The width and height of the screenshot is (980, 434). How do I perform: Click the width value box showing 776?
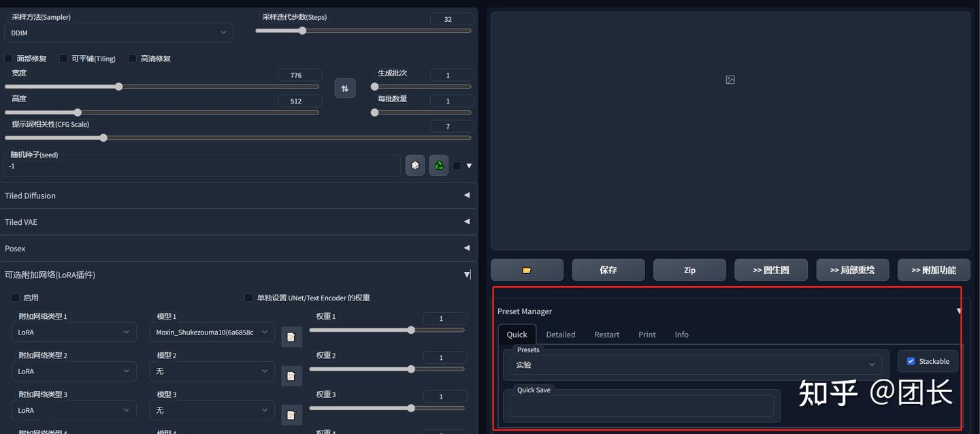[x=300, y=75]
